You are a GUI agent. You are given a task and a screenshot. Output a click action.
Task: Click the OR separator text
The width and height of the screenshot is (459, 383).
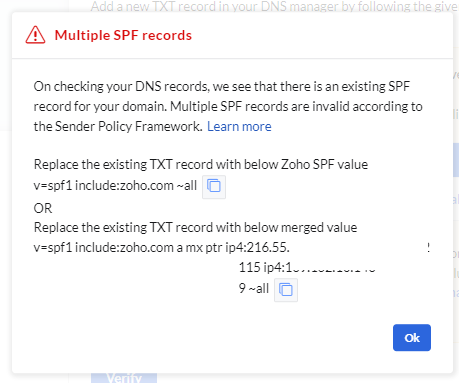pos(43,208)
